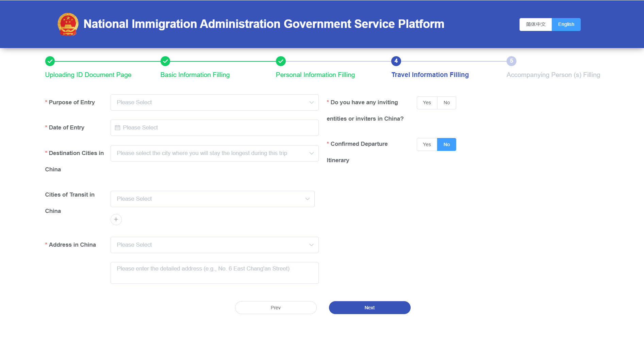Select Yes for inviting entities in China
The image size is (644, 340).
[x=427, y=103]
